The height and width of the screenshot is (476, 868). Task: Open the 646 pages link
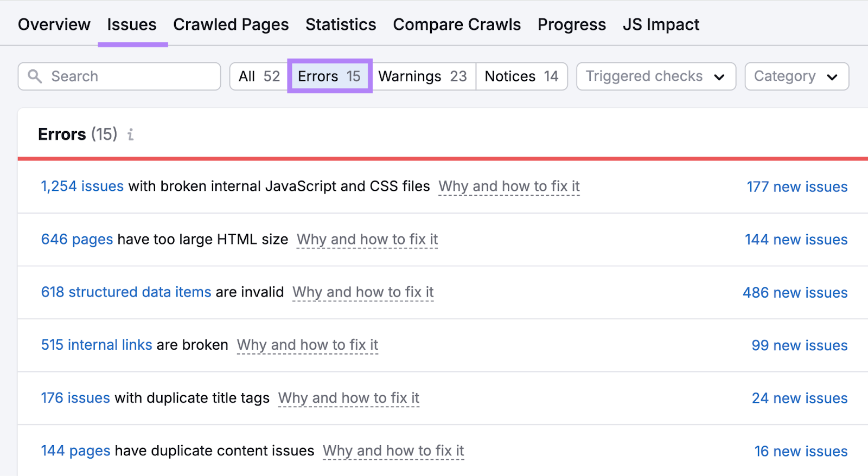point(77,239)
